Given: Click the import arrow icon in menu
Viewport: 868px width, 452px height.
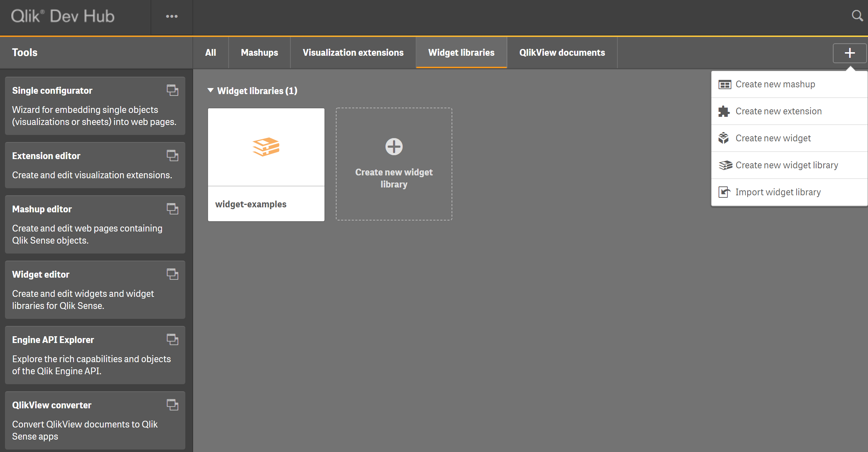Looking at the screenshot, I should coord(724,192).
